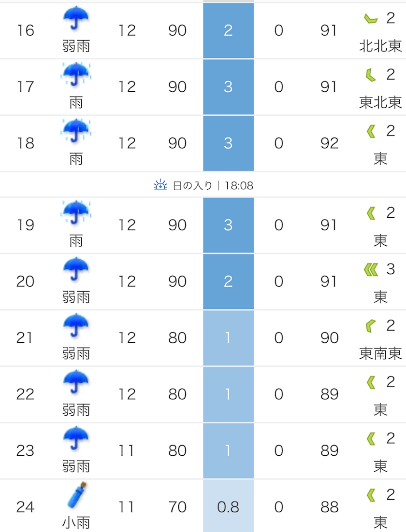Click the humidity value 92 at hour 18
The height and width of the screenshot is (532, 406).
click(x=329, y=143)
